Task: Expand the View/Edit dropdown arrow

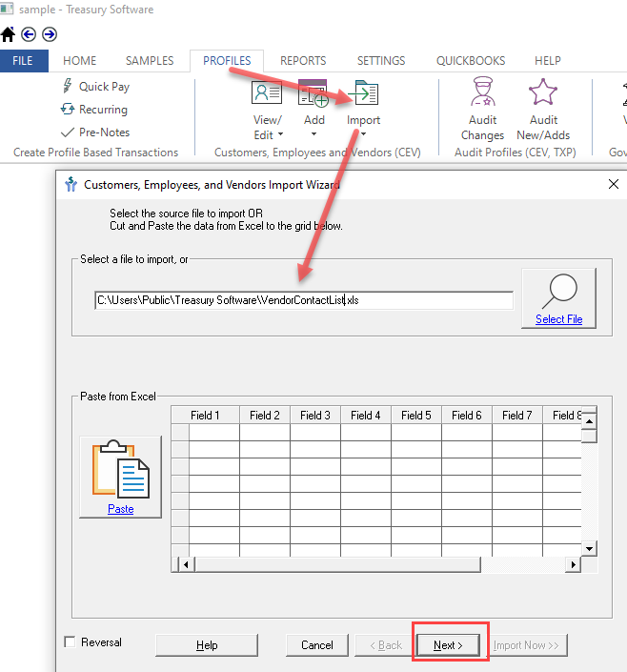Action: pyautogui.click(x=281, y=134)
